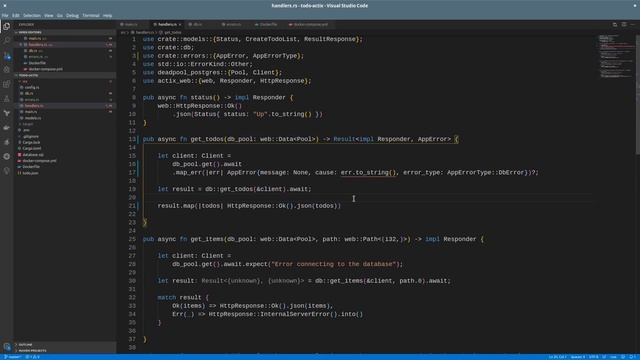
Task: Click the split editor icon top right
Action: click(x=624, y=24)
